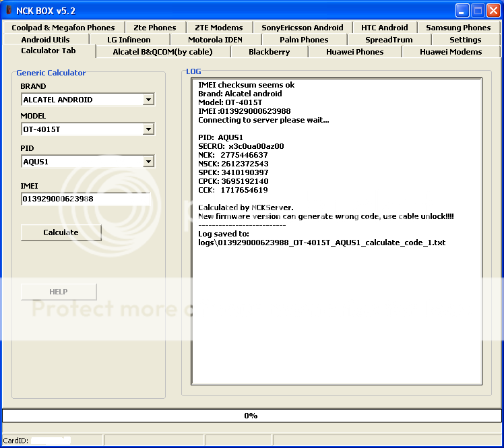The width and height of the screenshot is (504, 448).
Task: Click the HELP button
Action: tap(59, 292)
